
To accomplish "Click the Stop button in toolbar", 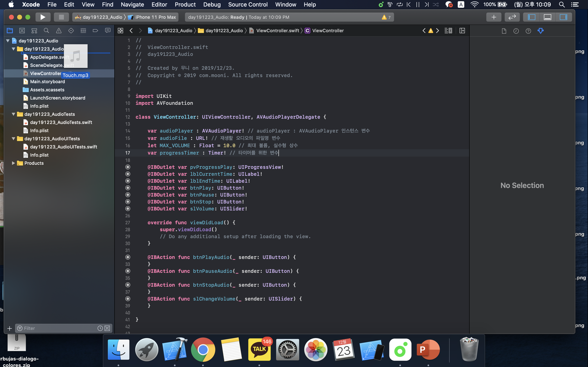I will tap(61, 17).
